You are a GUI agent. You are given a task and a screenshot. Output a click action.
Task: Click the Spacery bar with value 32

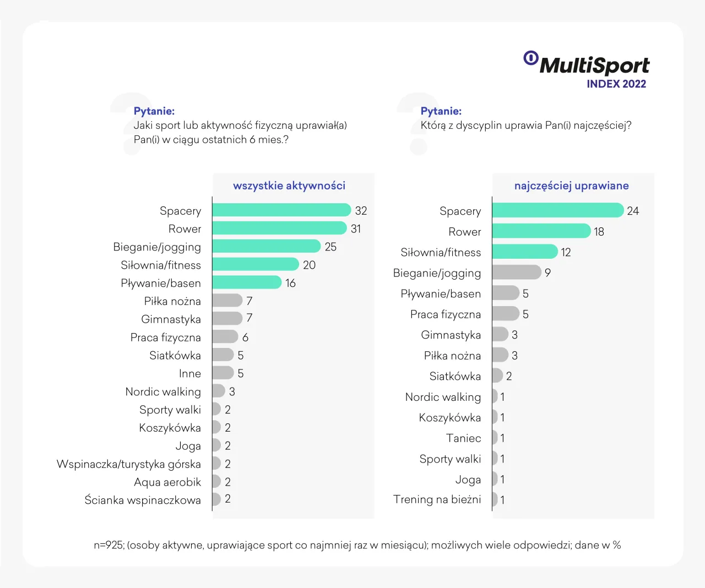pos(281,210)
